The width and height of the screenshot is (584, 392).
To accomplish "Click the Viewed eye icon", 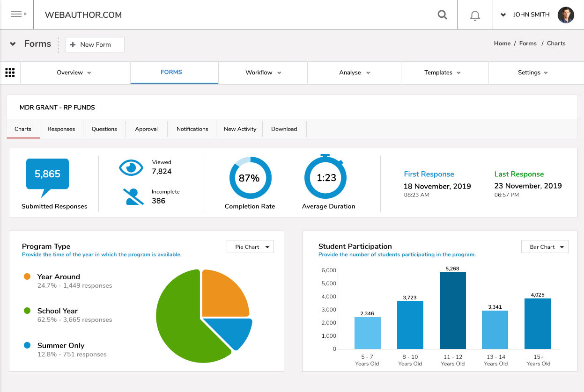I will point(131,167).
